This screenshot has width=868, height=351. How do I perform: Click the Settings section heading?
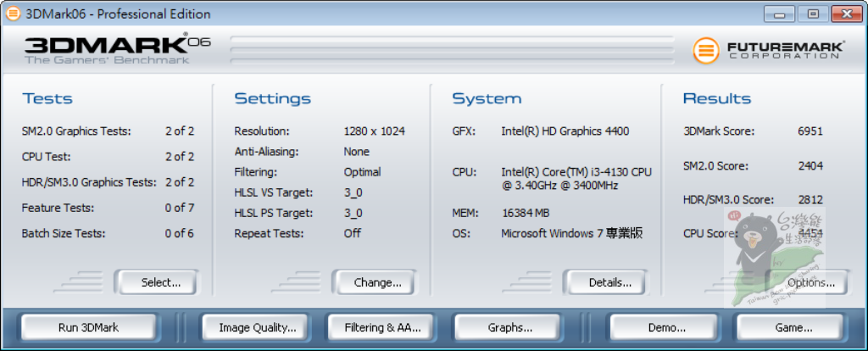[x=272, y=99]
